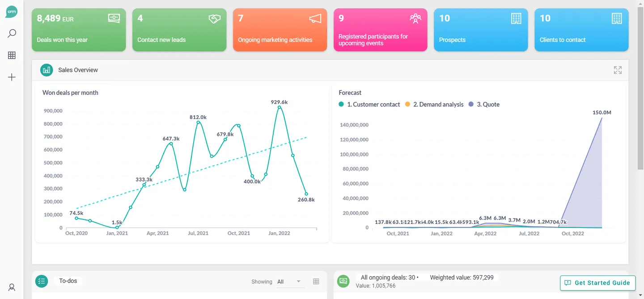Viewport: 644px width, 299px height.
Task: Click the 260.8k chart label
Action: pyautogui.click(x=306, y=200)
